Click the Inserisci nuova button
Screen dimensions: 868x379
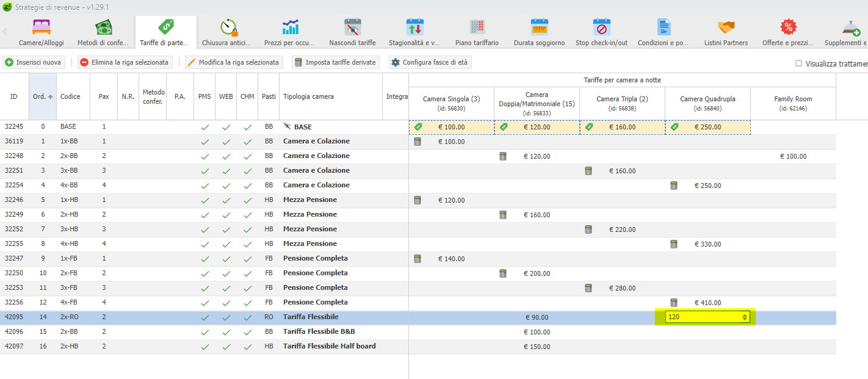pyautogui.click(x=34, y=62)
